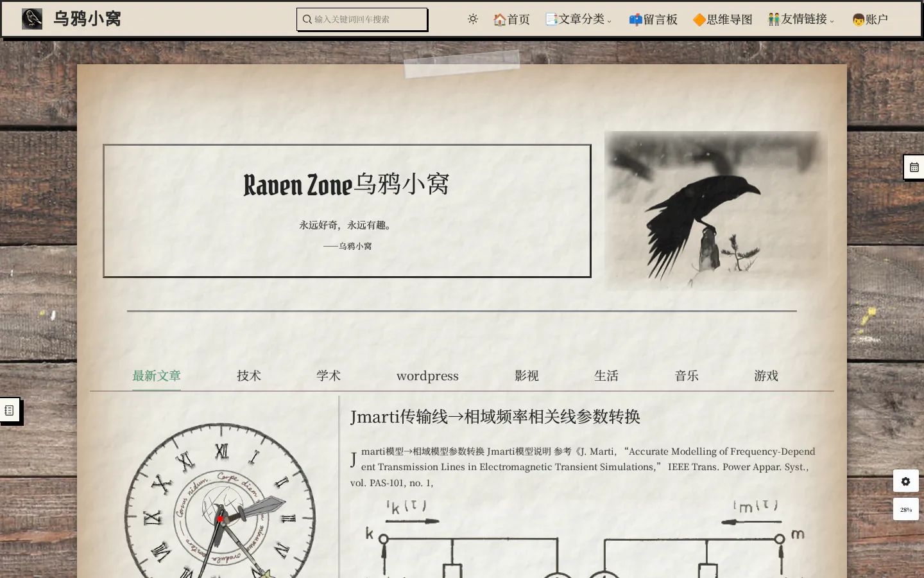This screenshot has height=578, width=924.
Task: Click the raven logo avatar in header
Action: point(32,19)
